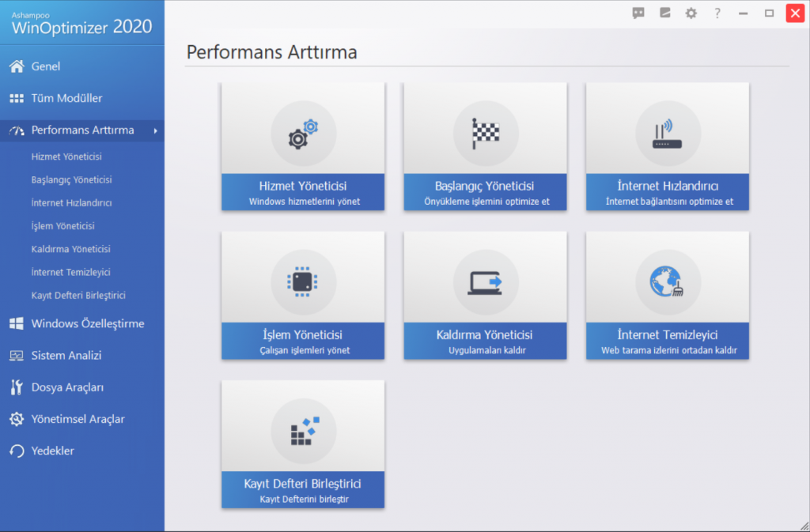Open Başlangıç Yöneticisi from sidebar submenu

click(71, 179)
